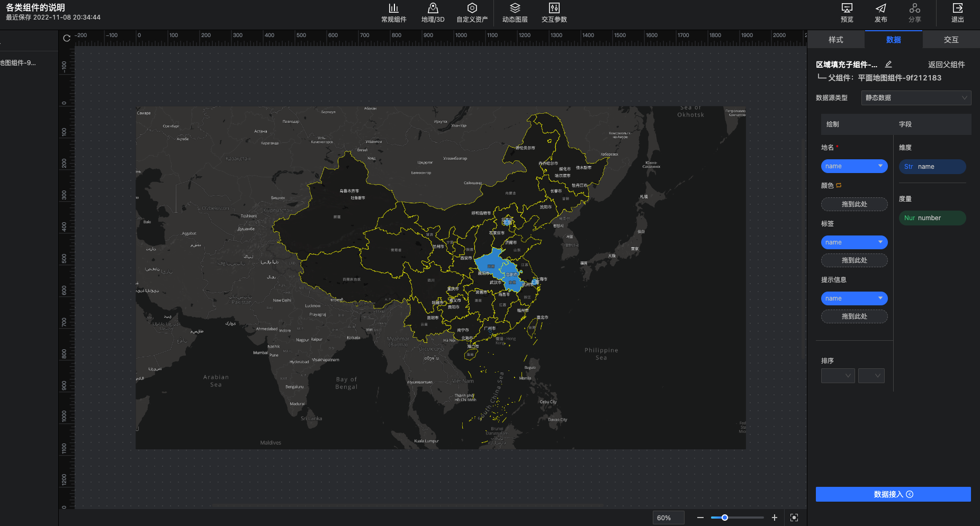The height and width of the screenshot is (526, 980).
Task: Click the fit-to-screen icon at bottom right
Action: click(794, 518)
